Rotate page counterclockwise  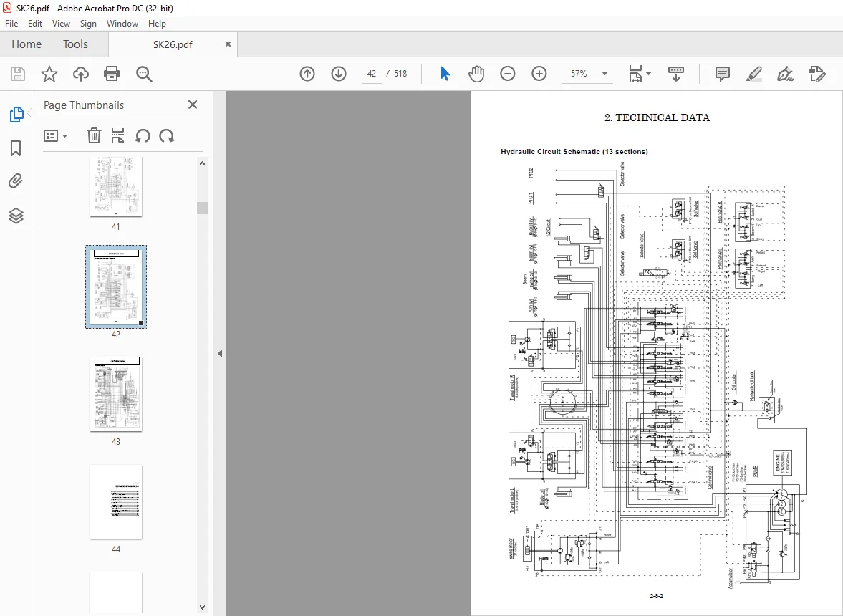(143, 136)
